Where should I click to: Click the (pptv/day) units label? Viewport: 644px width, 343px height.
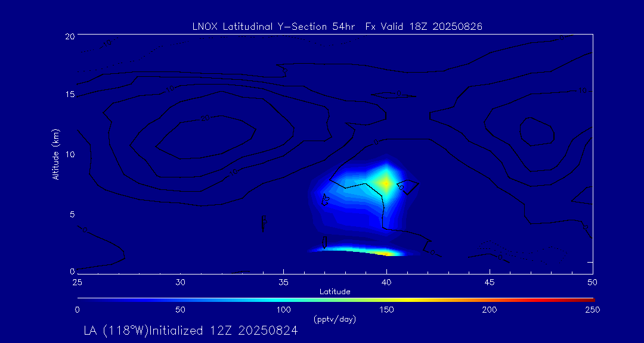[x=335, y=319]
